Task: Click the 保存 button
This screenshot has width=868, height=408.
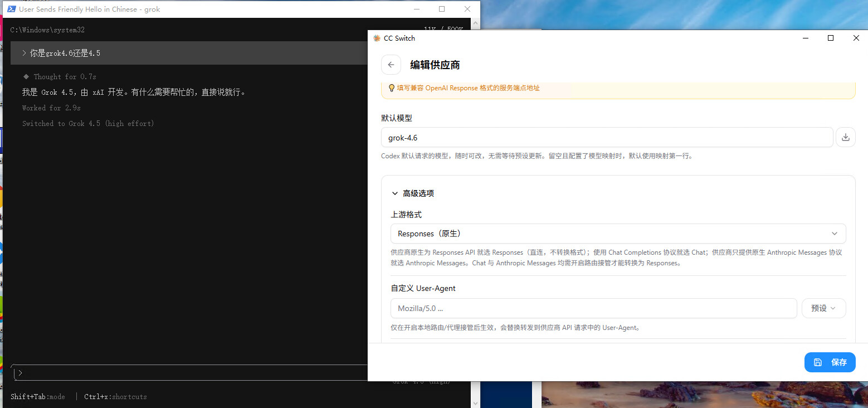Action: coord(830,362)
